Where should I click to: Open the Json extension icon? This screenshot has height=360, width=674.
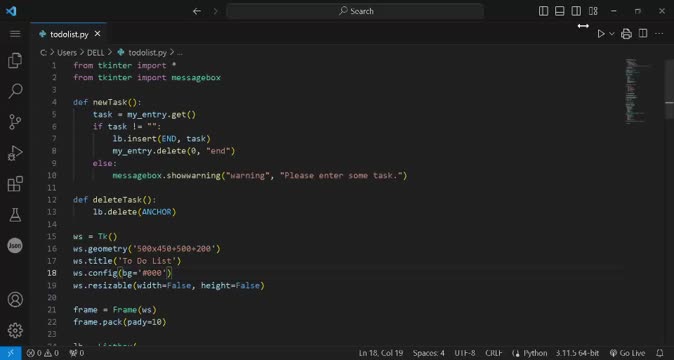[15, 246]
